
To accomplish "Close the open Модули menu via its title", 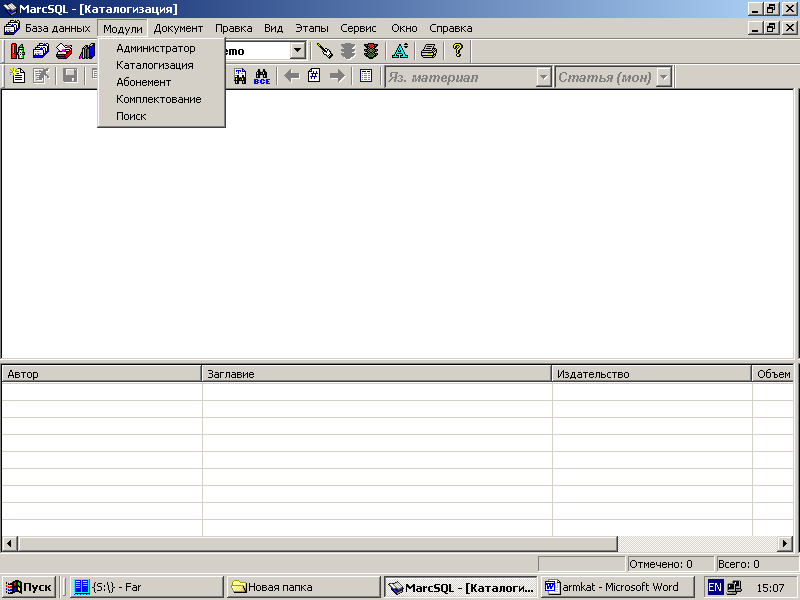I will 123,29.
